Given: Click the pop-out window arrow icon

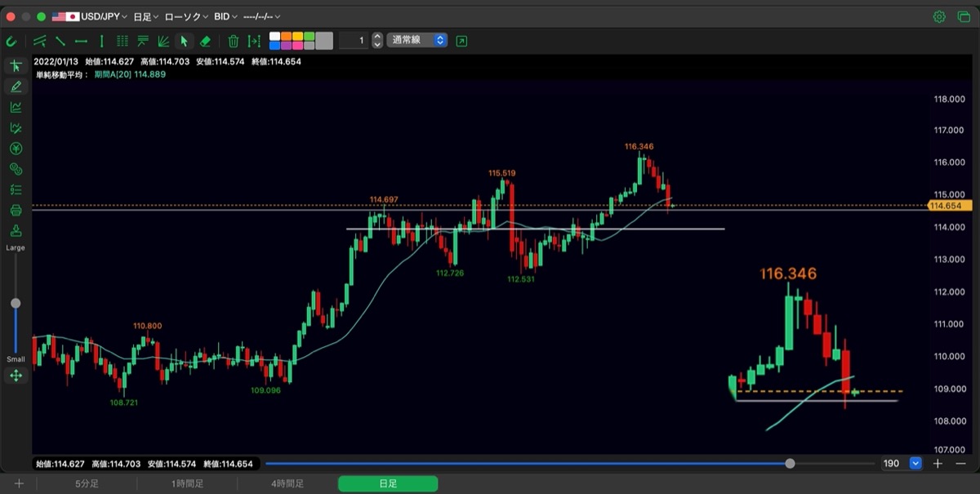Looking at the screenshot, I should pyautogui.click(x=462, y=41).
